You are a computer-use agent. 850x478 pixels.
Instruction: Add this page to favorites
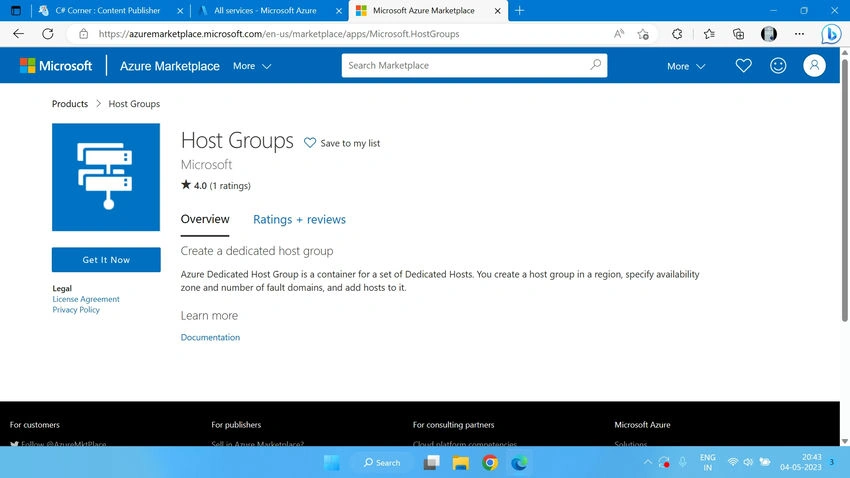(x=643, y=34)
